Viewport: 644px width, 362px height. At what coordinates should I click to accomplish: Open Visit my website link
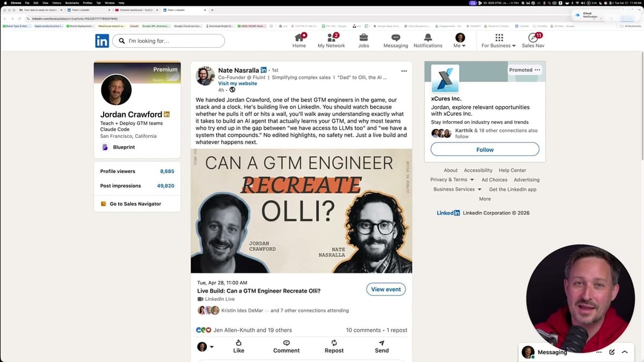[x=237, y=84]
